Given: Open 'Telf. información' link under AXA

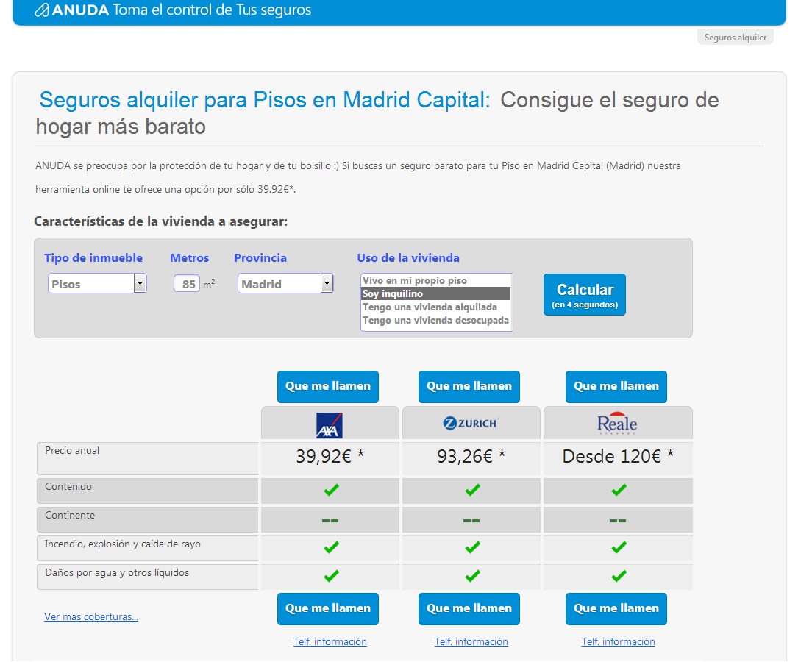Looking at the screenshot, I should 330,642.
